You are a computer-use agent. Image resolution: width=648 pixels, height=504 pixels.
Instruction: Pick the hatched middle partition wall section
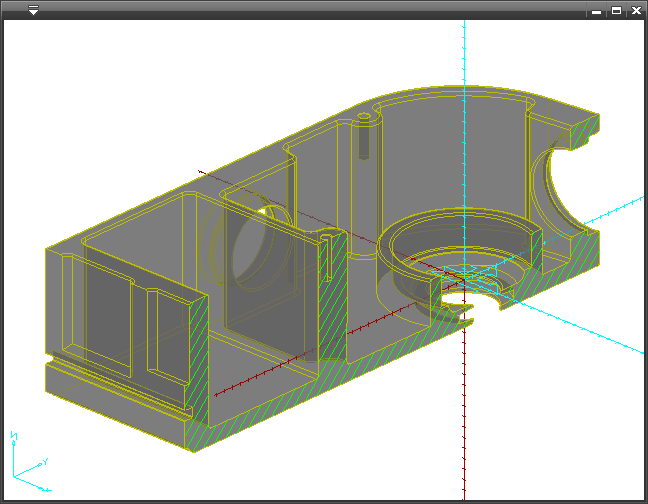tap(333, 300)
